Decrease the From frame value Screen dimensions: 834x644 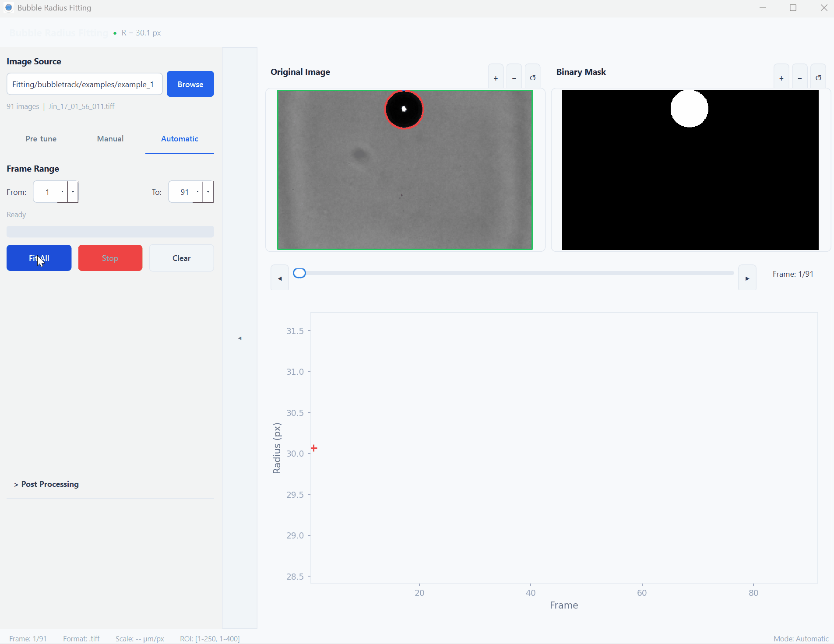pos(73,192)
